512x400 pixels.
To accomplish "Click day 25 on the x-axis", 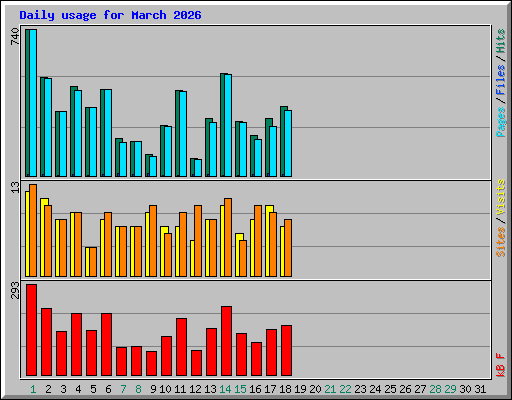I will (x=390, y=389).
